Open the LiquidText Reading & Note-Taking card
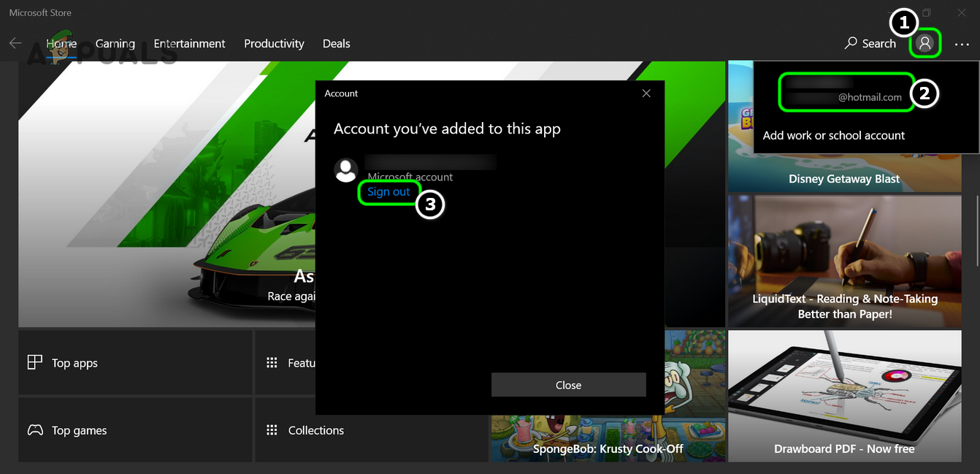Screen dimensions: 980x474 click(845, 261)
